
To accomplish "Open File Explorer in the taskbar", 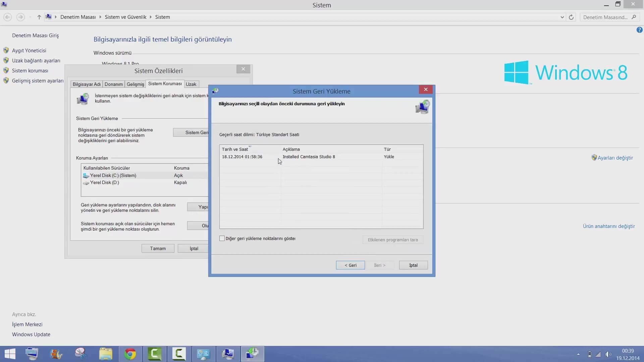I will [x=106, y=354].
